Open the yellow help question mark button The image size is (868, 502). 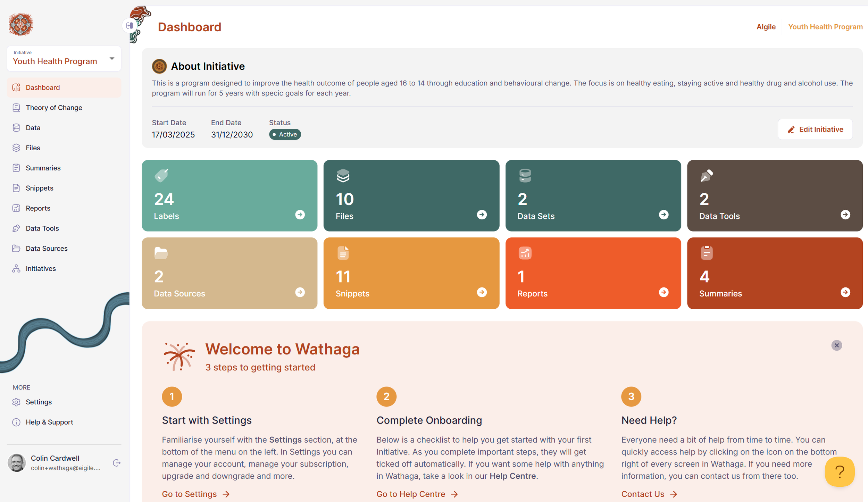coord(839,472)
